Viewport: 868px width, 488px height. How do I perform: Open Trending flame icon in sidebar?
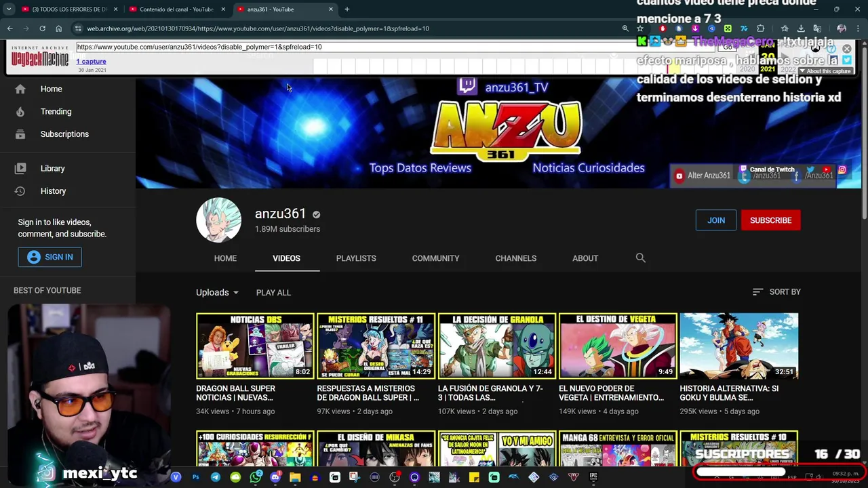tap(20, 111)
